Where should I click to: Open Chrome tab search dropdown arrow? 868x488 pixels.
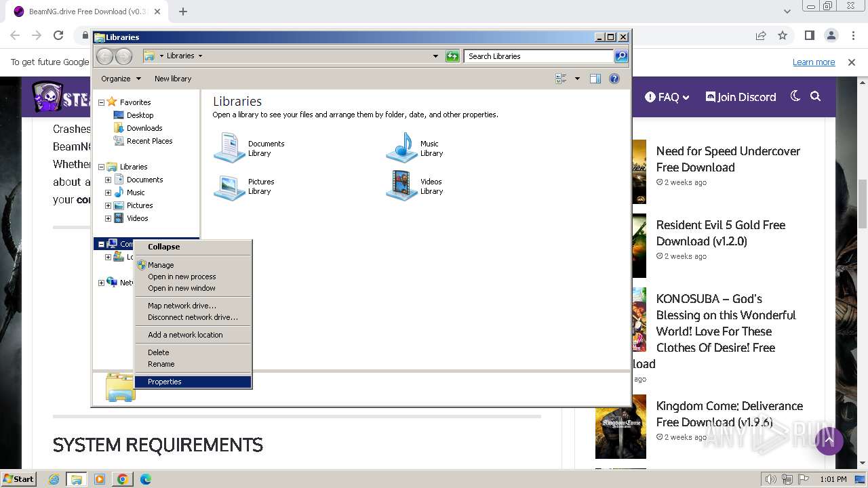pos(787,12)
